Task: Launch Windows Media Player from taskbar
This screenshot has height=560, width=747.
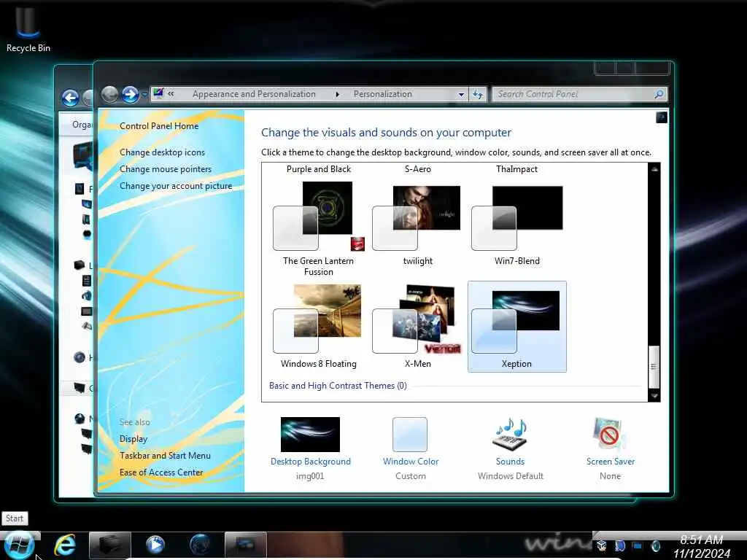Action: point(155,545)
